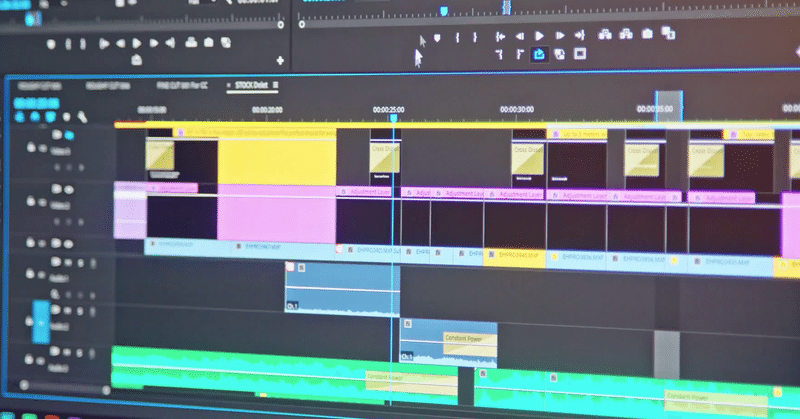
Task: Click the Lift button in Program monitor
Action: click(605, 34)
